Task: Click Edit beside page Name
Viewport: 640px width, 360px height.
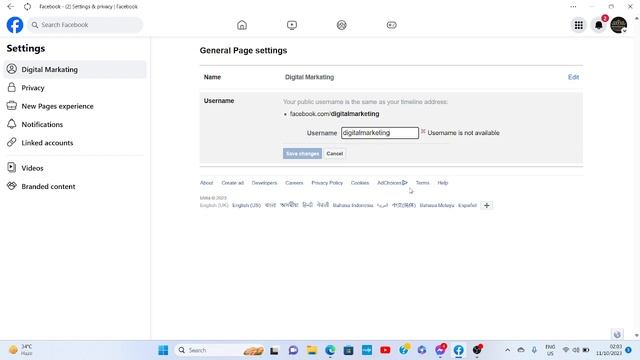Action: 573,77
